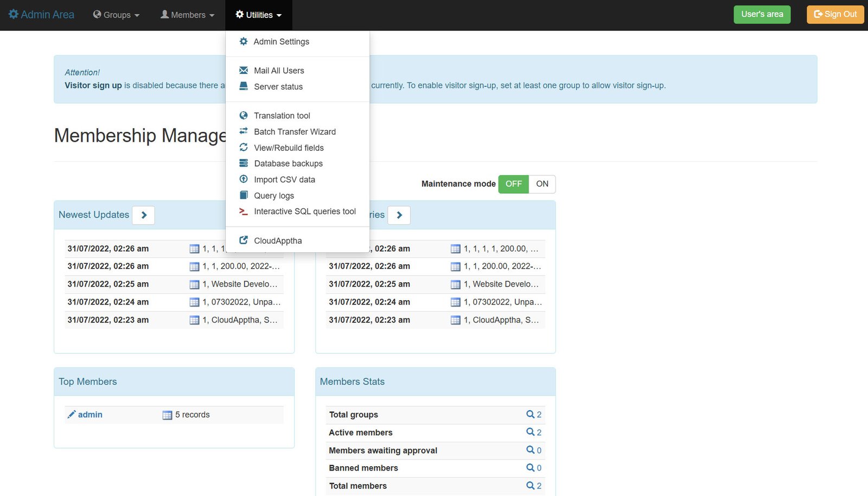Viewport: 868px width, 496px height.
Task: Open CloudApptha external link
Action: tap(297, 241)
